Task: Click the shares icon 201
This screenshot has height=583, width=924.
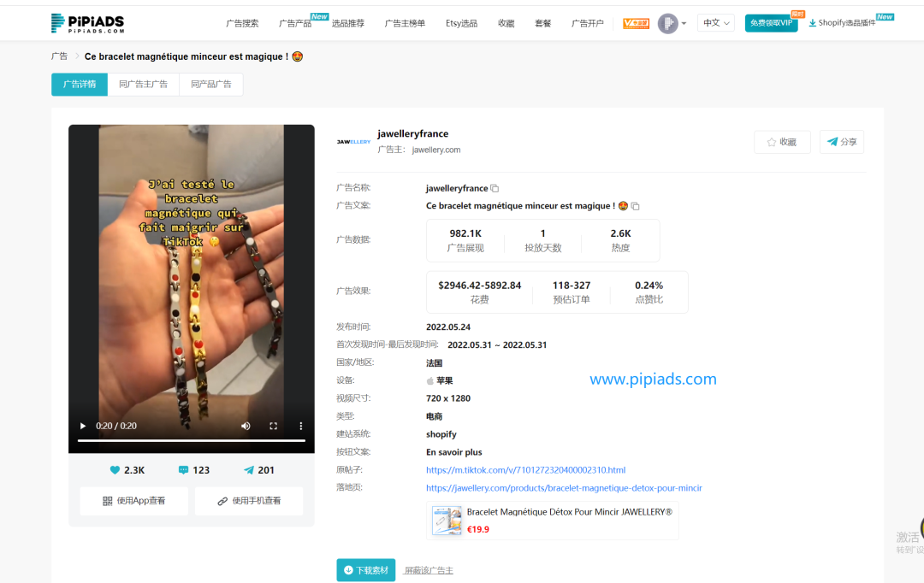Action: coord(249,470)
